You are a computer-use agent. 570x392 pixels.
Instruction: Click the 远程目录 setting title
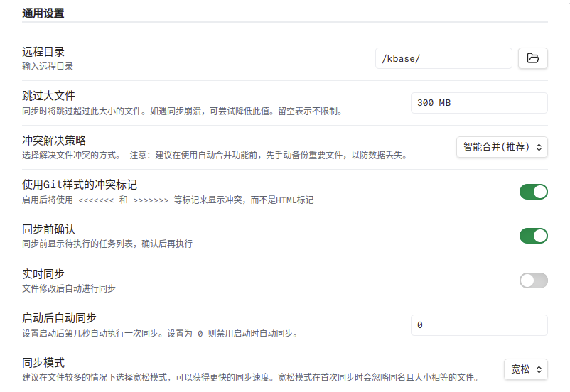coord(43,52)
